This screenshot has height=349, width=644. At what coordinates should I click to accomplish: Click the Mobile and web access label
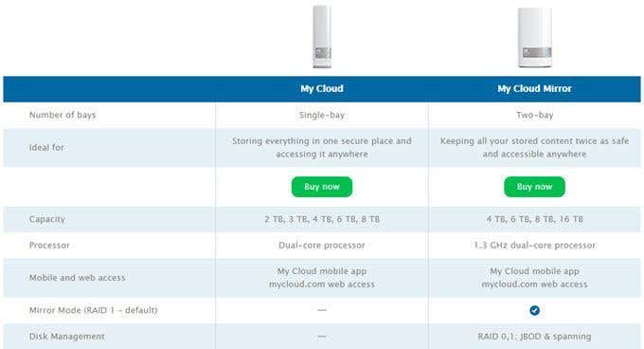point(78,278)
